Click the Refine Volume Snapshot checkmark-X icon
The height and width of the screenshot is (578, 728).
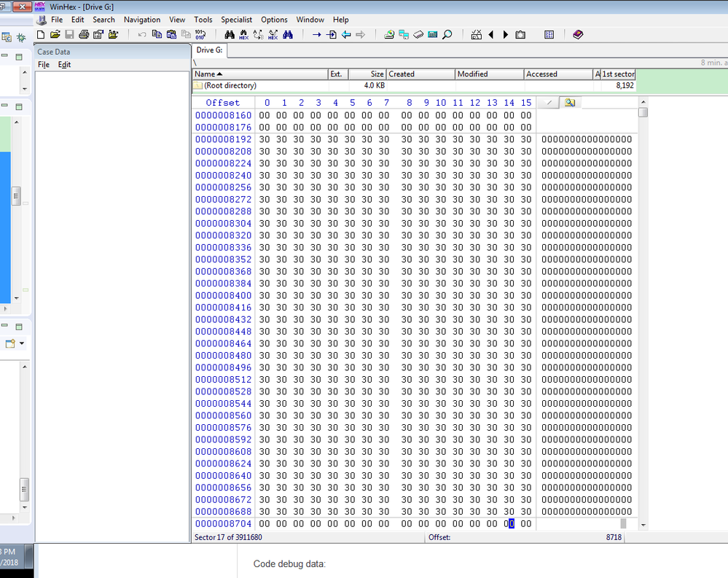pyautogui.click(x=477, y=34)
